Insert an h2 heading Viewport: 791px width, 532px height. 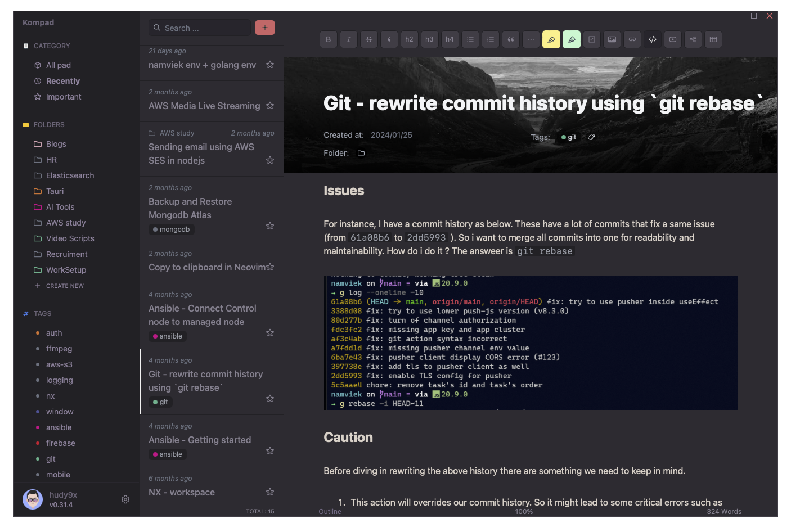point(409,39)
